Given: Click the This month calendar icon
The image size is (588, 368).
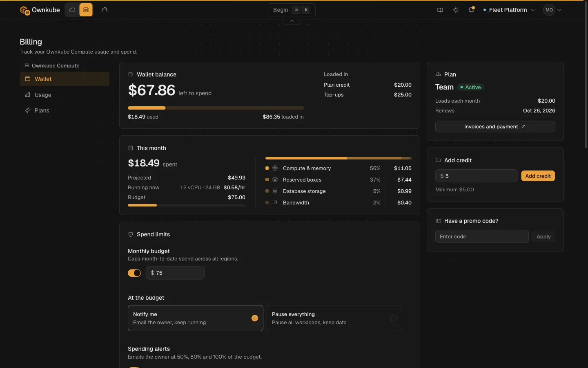Looking at the screenshot, I should click(131, 148).
